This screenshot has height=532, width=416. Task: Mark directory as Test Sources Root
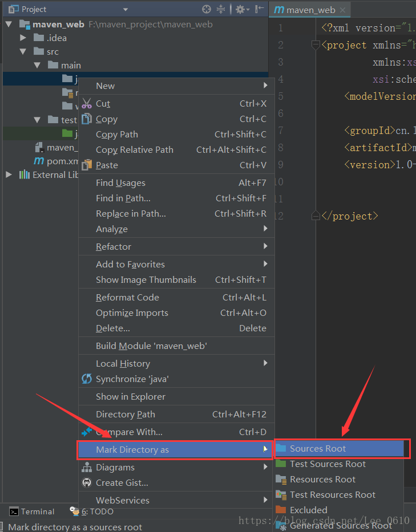click(x=339, y=464)
